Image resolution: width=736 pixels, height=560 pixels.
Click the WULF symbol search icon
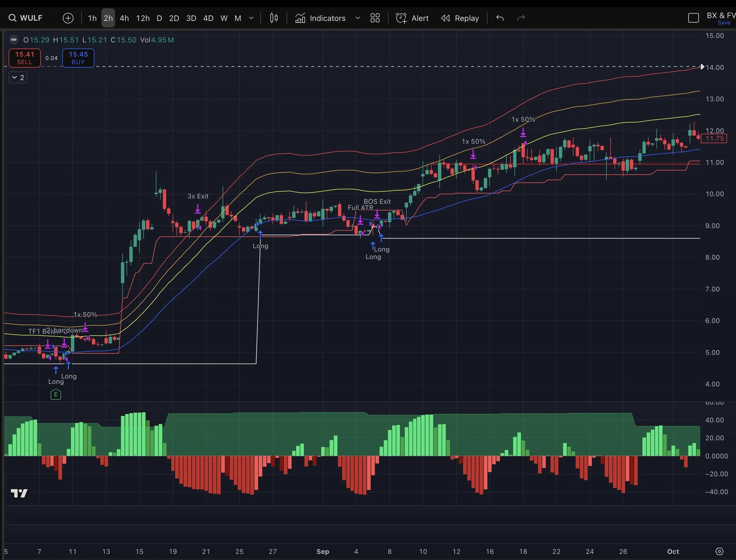12,18
